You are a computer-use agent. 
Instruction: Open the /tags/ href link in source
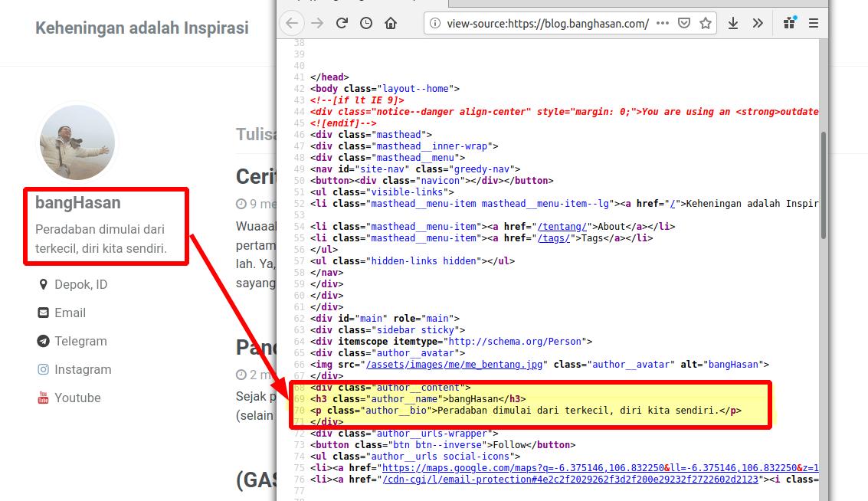click(555, 238)
